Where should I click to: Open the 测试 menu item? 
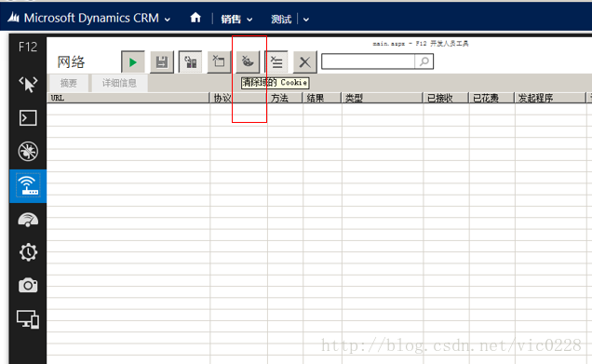coord(281,20)
